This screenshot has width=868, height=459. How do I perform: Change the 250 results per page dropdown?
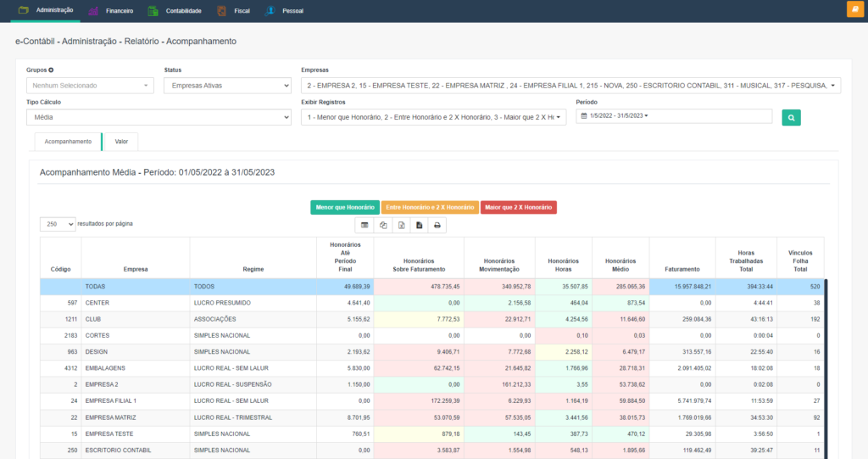point(58,224)
